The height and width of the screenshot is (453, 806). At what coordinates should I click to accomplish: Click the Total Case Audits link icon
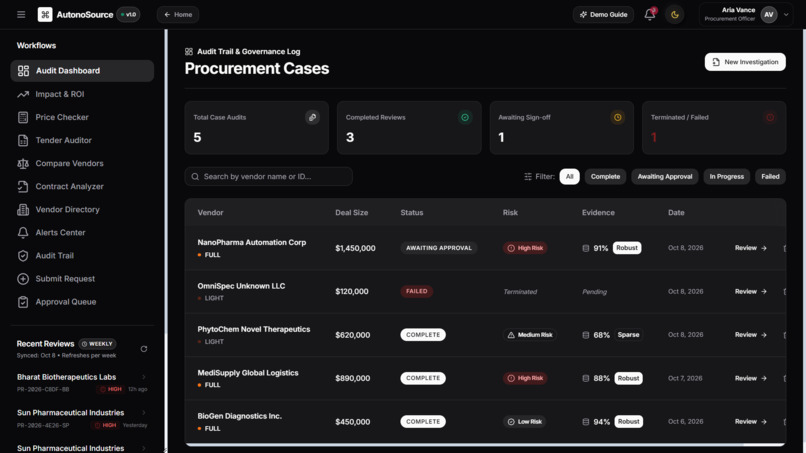pyautogui.click(x=312, y=117)
